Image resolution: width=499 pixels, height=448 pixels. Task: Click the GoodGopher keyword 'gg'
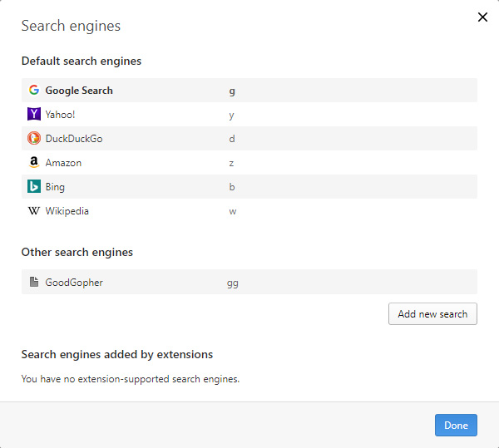(233, 283)
